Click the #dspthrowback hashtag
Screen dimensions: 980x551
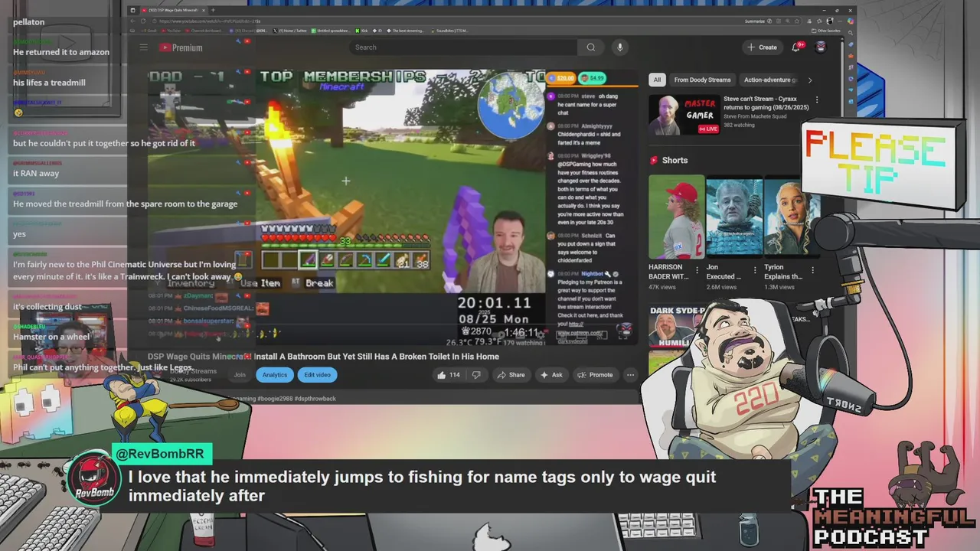pos(315,399)
